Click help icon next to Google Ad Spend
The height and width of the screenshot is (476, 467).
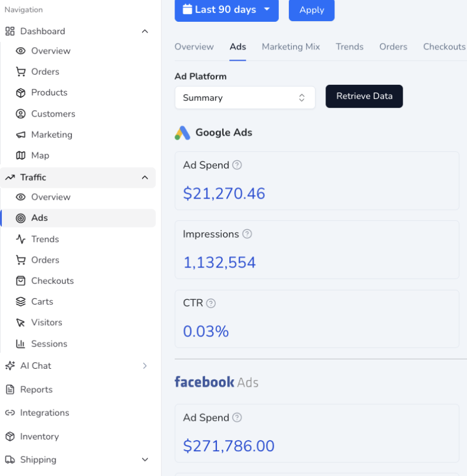(x=237, y=165)
